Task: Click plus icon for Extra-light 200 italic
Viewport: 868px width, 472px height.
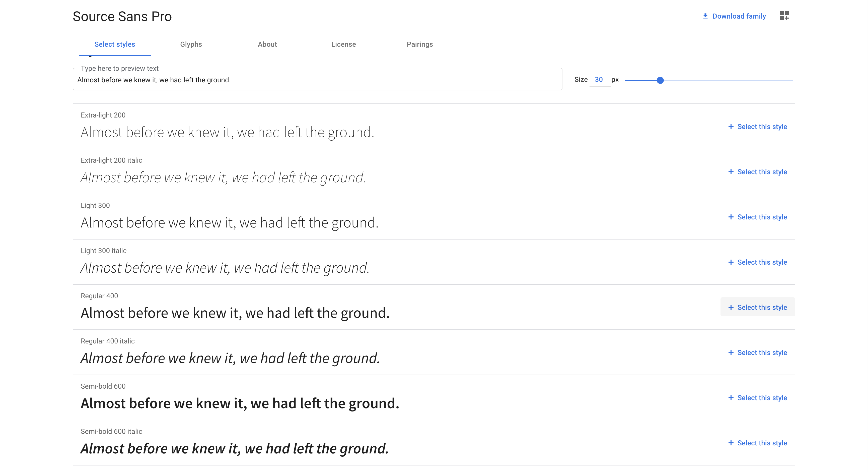Action: point(731,172)
